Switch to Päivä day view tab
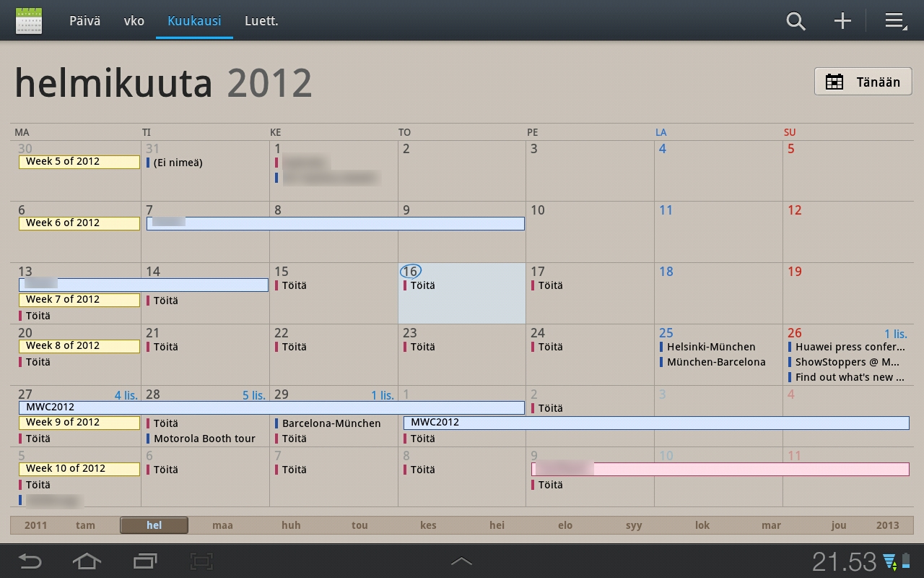 coord(84,21)
